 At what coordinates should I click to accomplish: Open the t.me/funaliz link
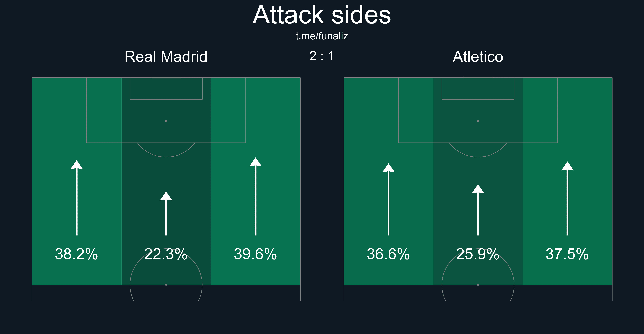pos(322,36)
